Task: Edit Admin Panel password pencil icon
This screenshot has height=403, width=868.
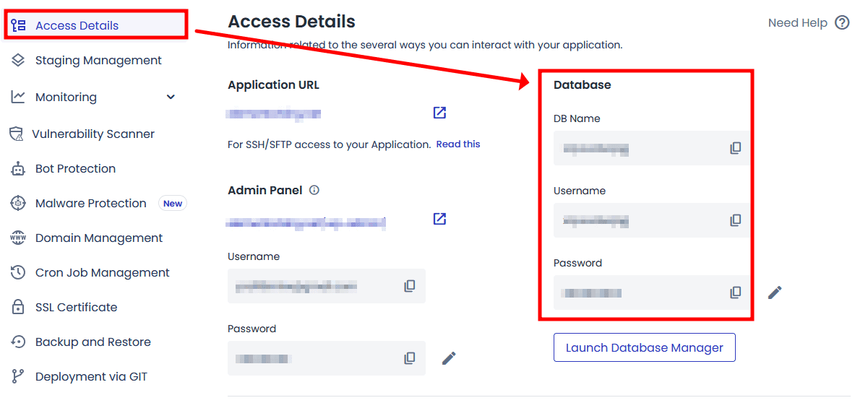Action: tap(449, 358)
